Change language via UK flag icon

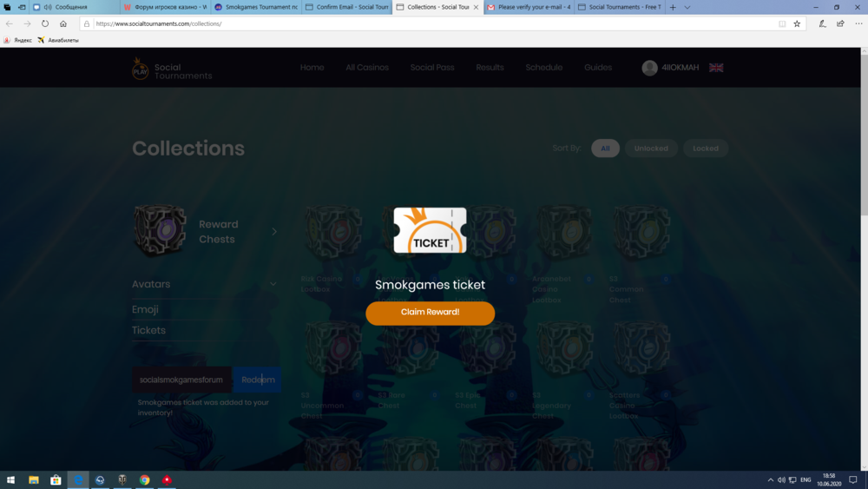716,68
